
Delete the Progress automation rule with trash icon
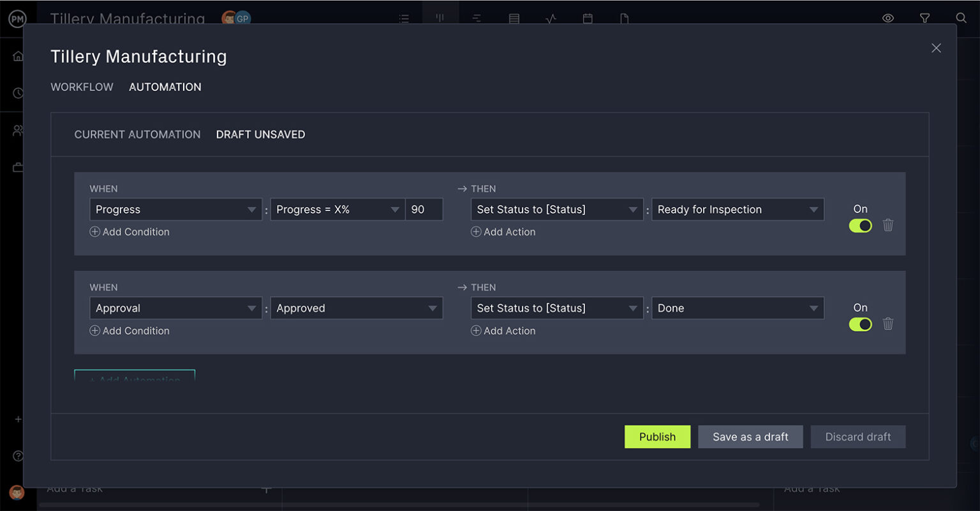pos(887,225)
